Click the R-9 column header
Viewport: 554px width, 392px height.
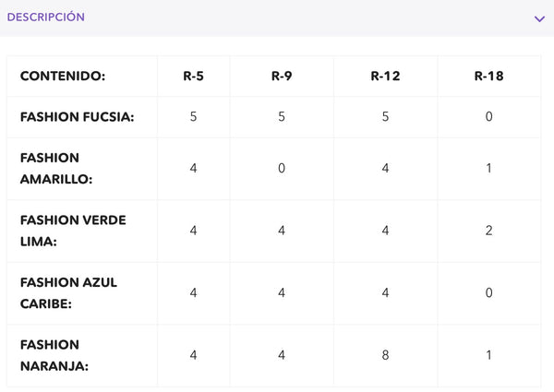pyautogui.click(x=282, y=76)
